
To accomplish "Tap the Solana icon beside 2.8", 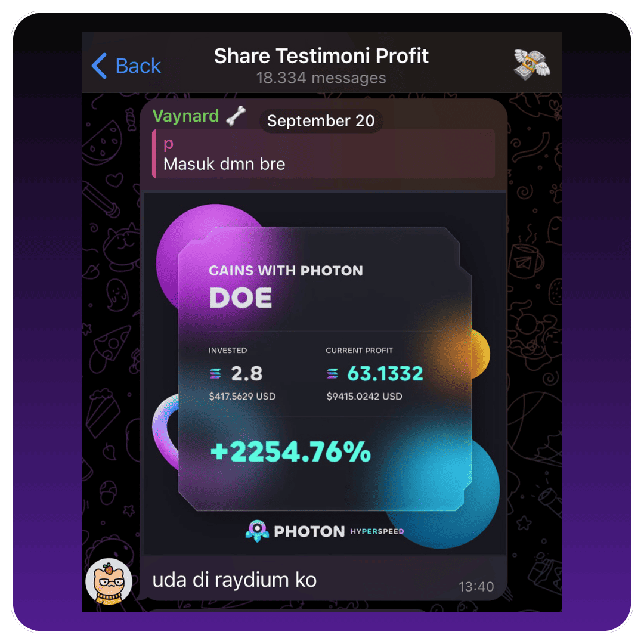I will pyautogui.click(x=215, y=373).
